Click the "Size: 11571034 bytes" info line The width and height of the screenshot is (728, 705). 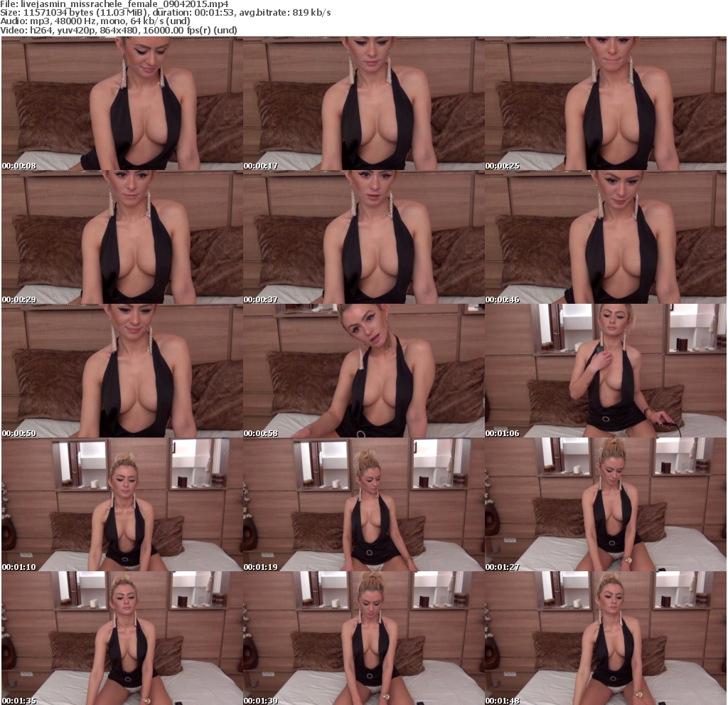coord(166,13)
